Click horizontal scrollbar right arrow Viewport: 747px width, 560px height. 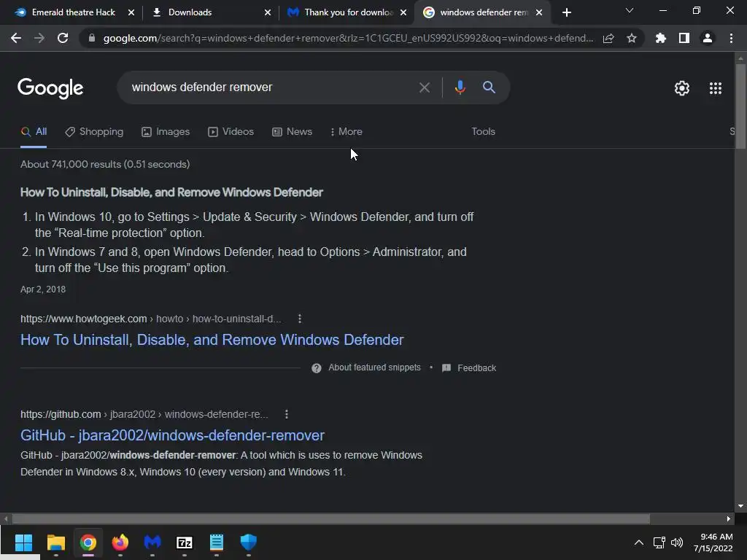tap(729, 518)
